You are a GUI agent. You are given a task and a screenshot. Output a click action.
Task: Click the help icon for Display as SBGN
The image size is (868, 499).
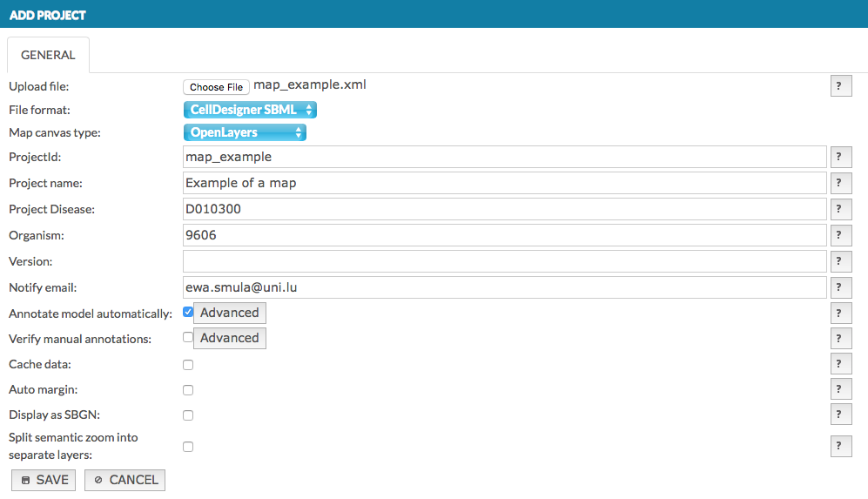(x=840, y=415)
